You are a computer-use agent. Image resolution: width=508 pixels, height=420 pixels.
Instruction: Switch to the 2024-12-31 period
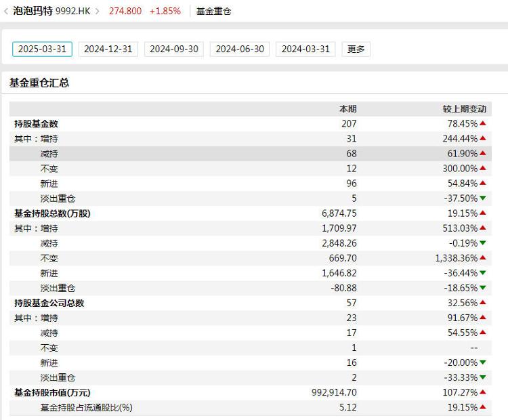tap(108, 49)
